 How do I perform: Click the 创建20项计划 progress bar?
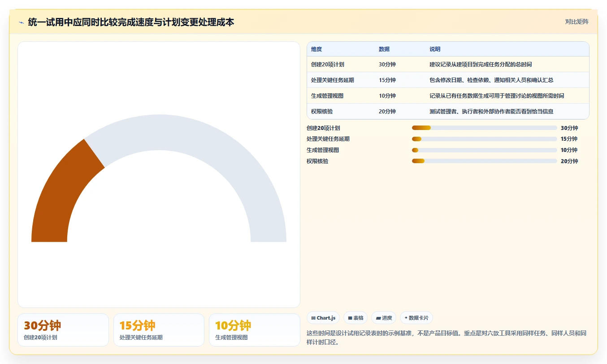click(484, 128)
